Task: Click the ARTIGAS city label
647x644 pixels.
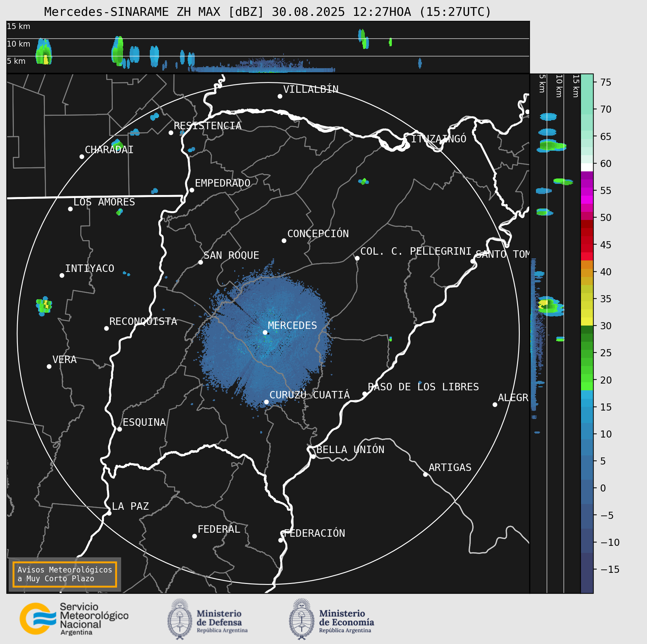Action: click(x=450, y=468)
